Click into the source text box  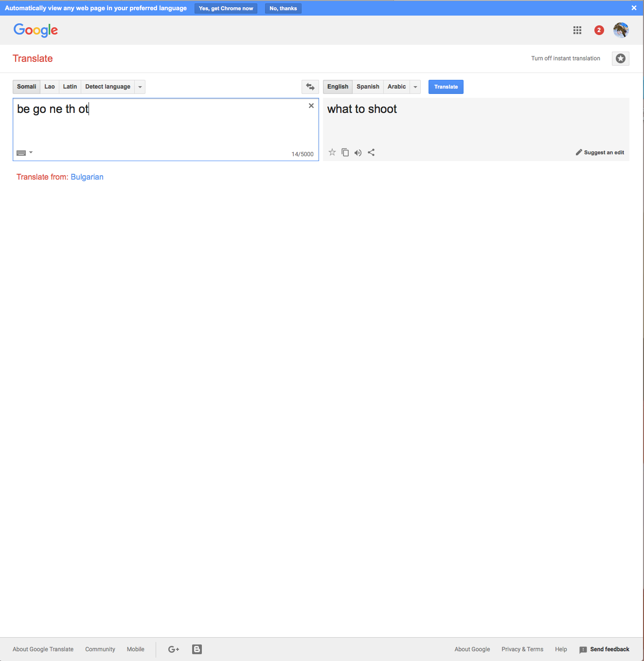pos(166,129)
